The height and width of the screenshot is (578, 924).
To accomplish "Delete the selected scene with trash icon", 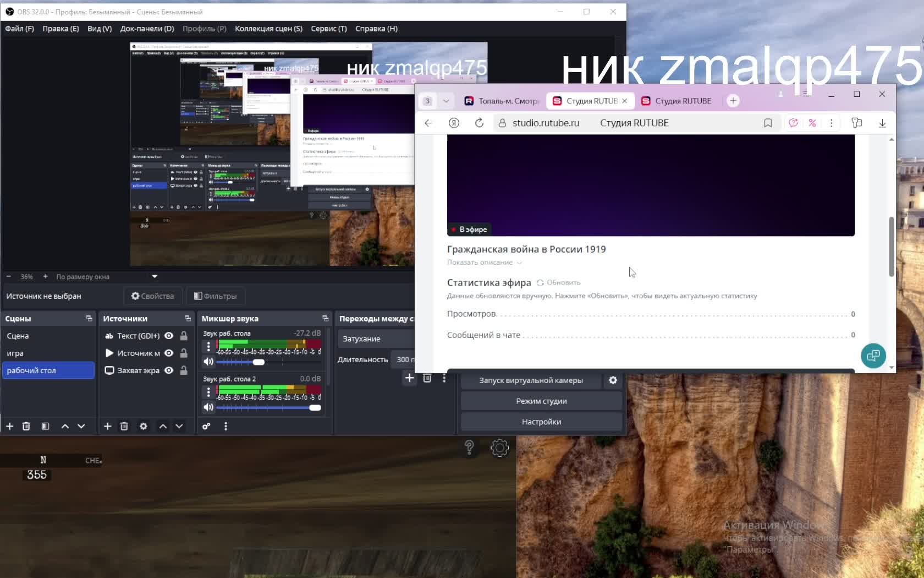I will (x=26, y=426).
